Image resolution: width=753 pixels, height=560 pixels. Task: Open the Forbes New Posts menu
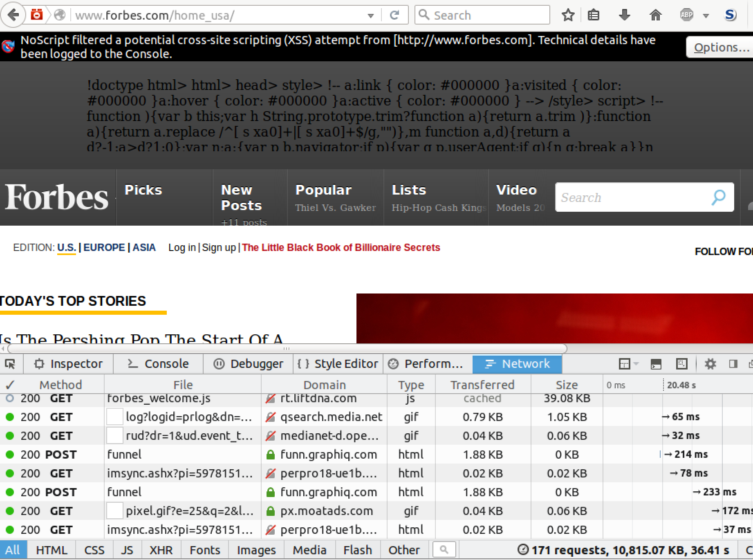[241, 197]
